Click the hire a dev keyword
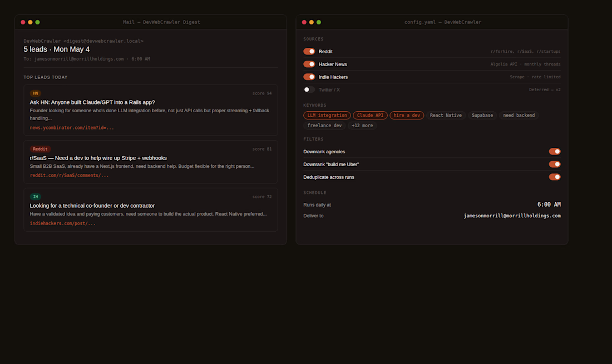 407,116
